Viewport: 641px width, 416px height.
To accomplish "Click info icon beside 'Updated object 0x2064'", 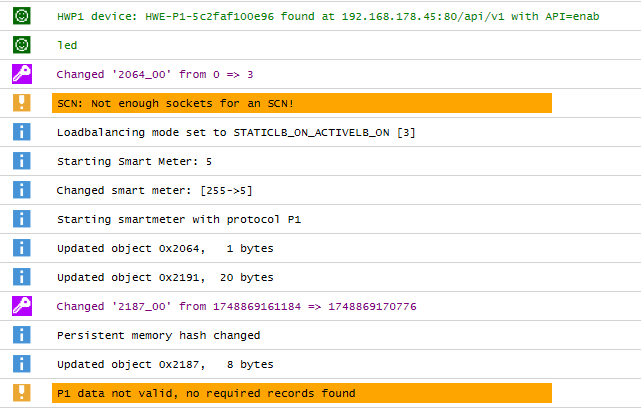I will [22, 248].
